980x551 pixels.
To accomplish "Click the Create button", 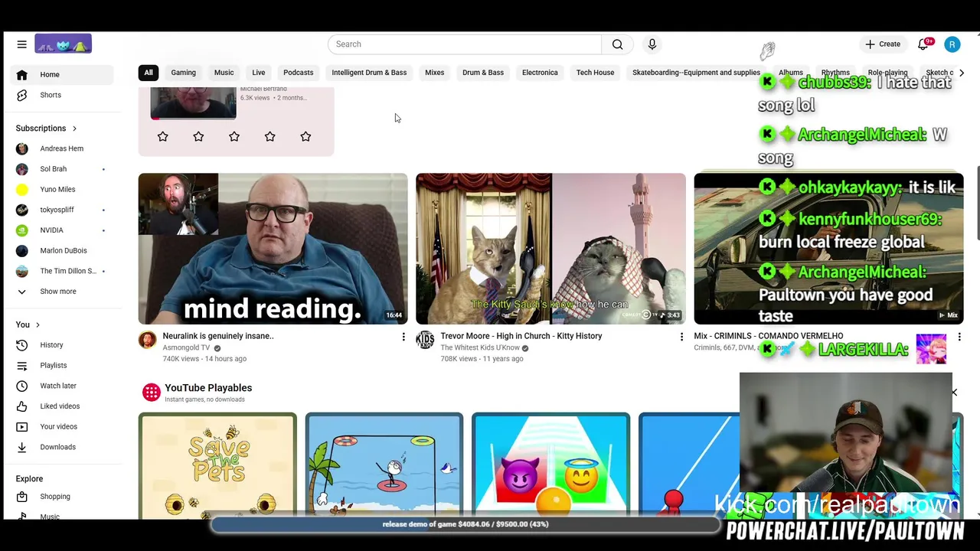I will 883,44.
